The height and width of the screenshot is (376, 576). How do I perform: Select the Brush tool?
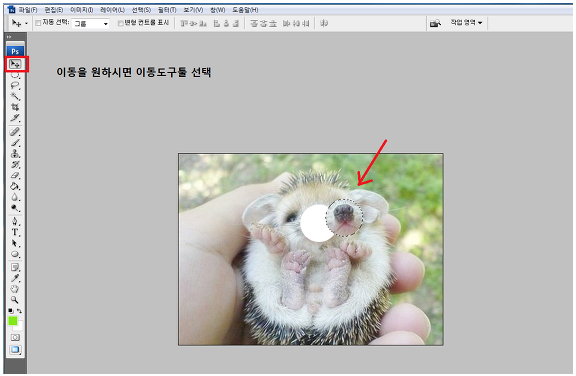[15, 143]
